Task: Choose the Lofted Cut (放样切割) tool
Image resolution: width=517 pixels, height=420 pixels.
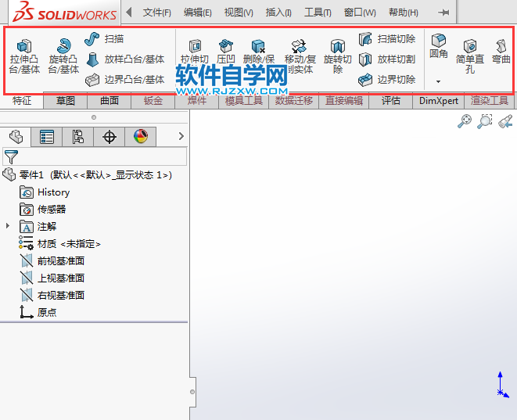Action: click(x=387, y=59)
